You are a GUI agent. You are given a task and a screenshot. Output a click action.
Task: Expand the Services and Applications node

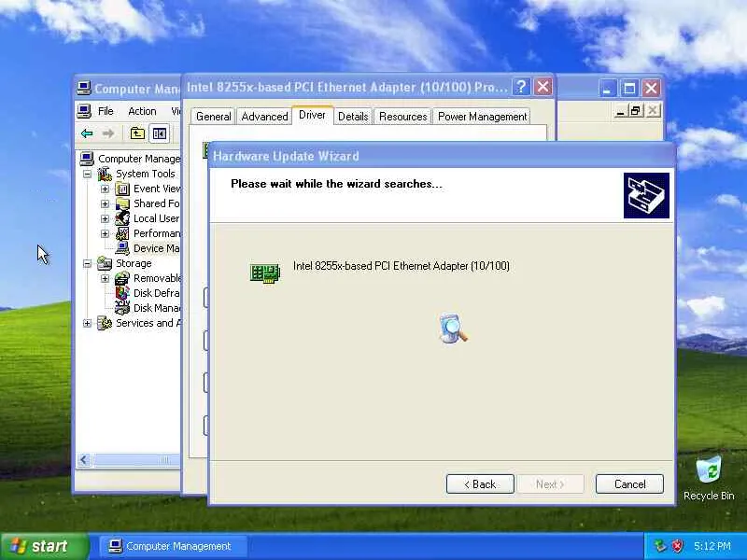point(87,323)
